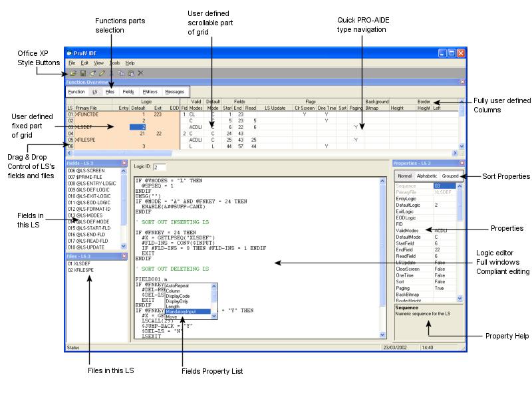Screen dimensions: 532x399
Task: Click the grid's vertical scroll-down arrow
Action: pyautogui.click(x=462, y=146)
